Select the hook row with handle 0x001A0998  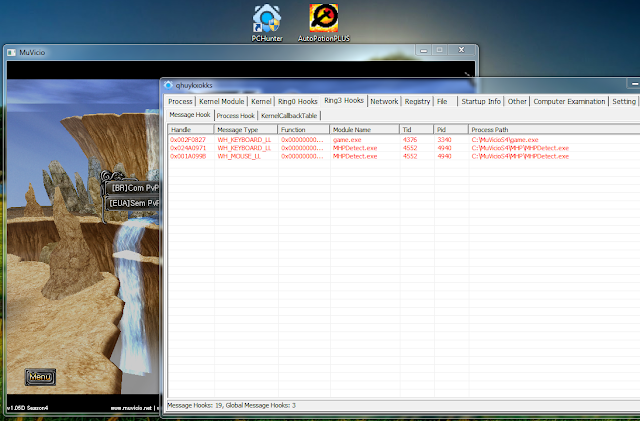point(404,156)
